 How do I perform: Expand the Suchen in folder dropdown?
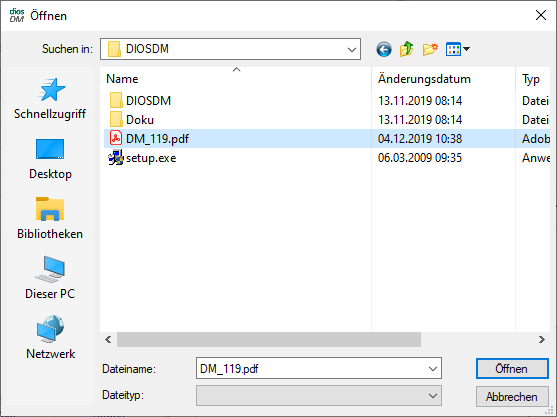click(x=352, y=49)
